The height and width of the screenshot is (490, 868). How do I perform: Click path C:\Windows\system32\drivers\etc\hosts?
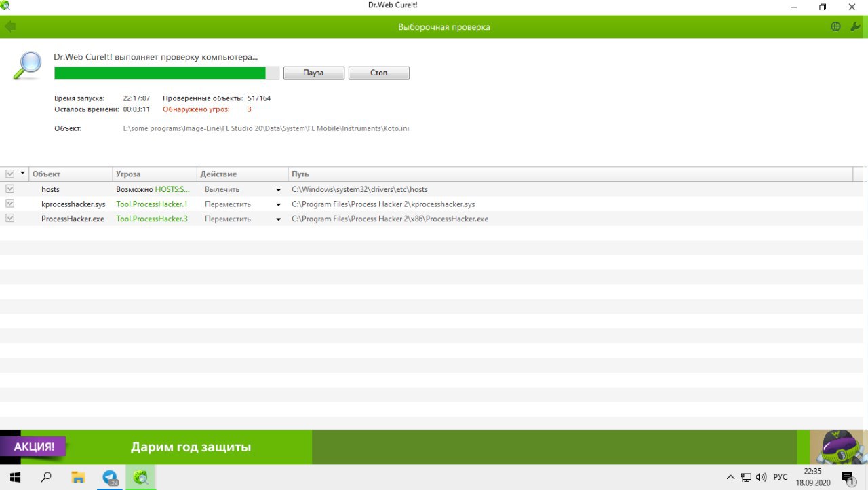[359, 189]
